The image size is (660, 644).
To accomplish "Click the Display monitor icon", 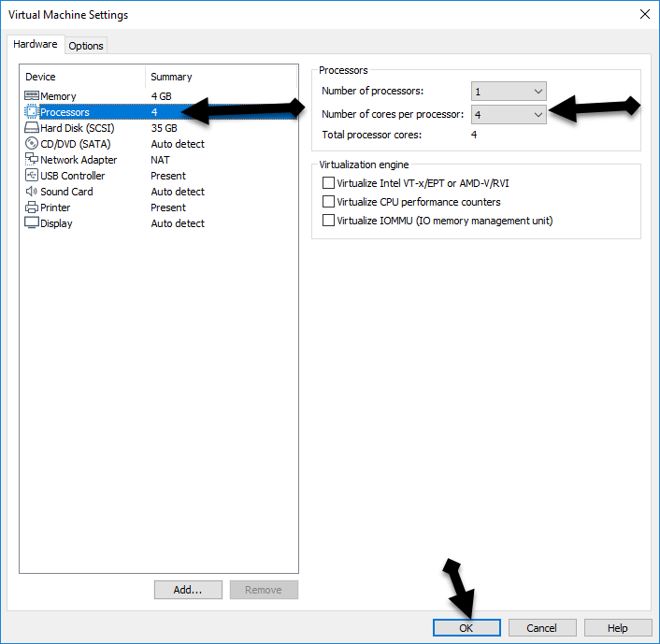I will pyautogui.click(x=32, y=223).
